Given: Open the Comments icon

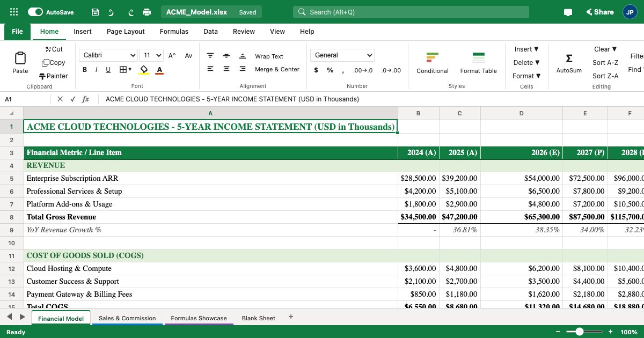Looking at the screenshot, I should point(568,12).
